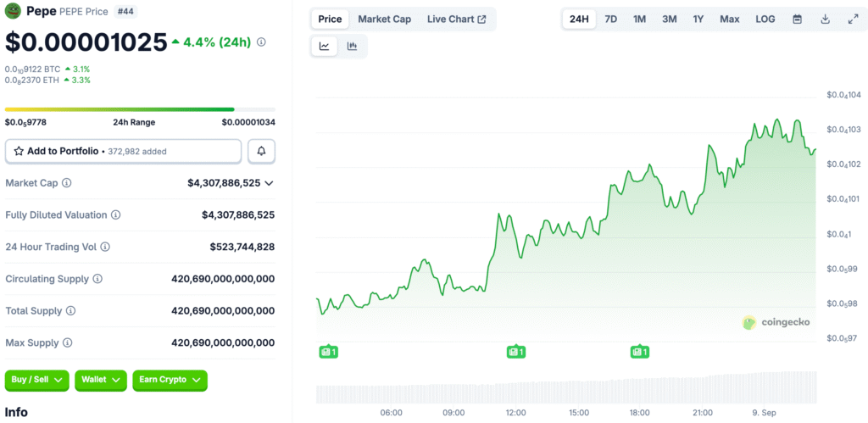Click 24h high value $0.00001034
Viewport: 868px width, 423px height.
click(248, 122)
